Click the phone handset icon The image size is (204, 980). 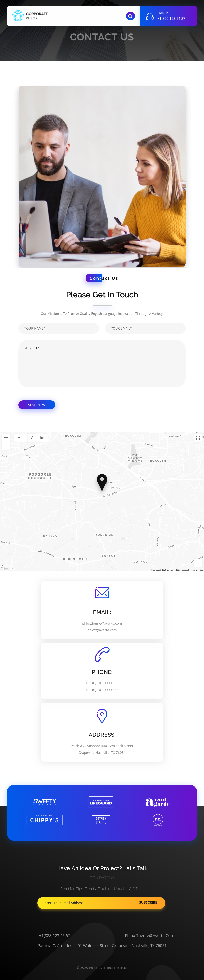click(x=102, y=654)
